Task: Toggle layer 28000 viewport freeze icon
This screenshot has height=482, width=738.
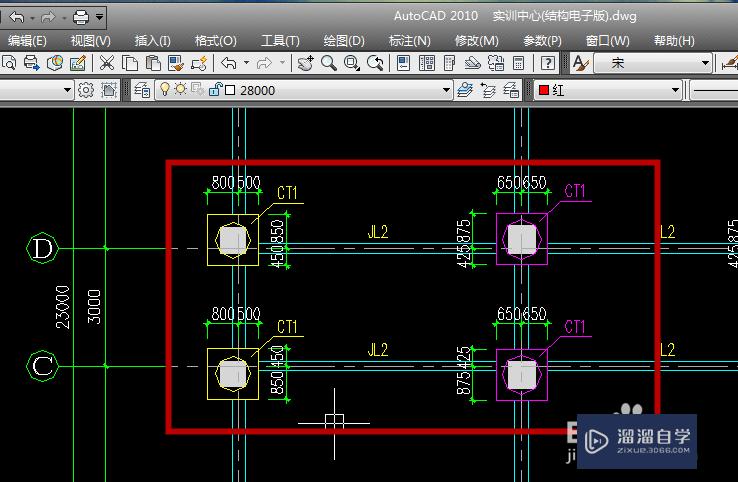Action: tap(198, 89)
